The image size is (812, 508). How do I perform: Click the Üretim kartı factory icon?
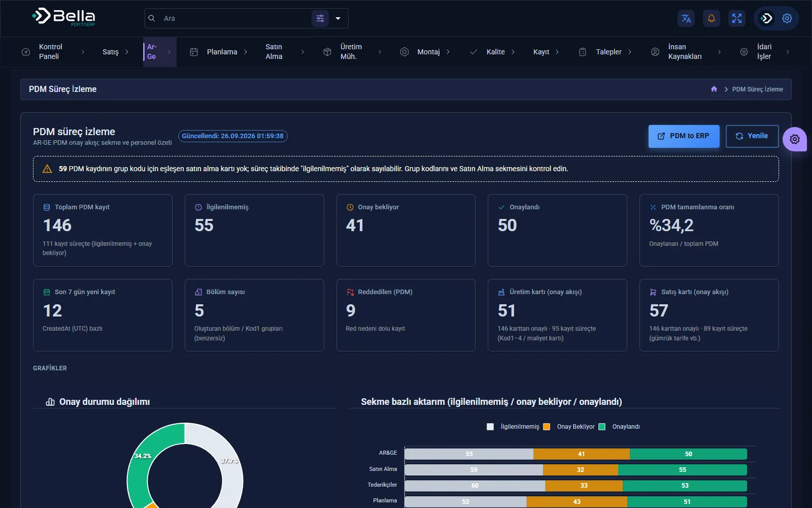point(501,292)
